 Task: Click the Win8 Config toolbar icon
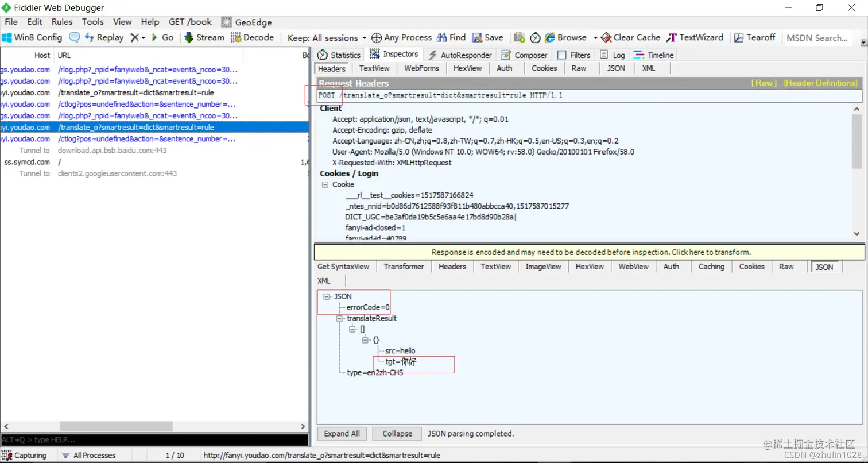[32, 37]
